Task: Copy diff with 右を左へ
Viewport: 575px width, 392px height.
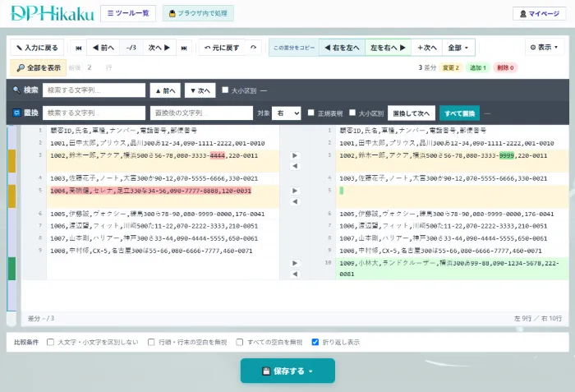Action: (x=343, y=48)
